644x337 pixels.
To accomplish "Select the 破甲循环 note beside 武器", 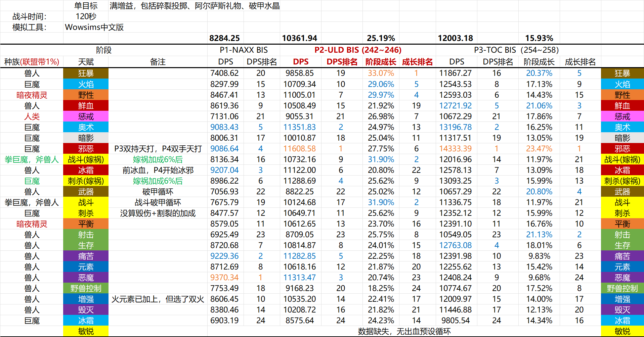I will point(158,191).
